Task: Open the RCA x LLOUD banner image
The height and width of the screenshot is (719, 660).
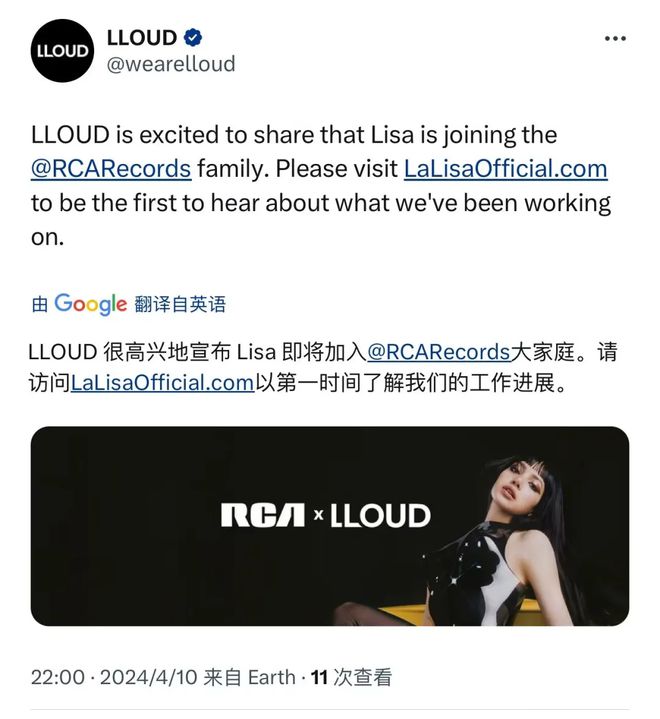Action: (x=330, y=526)
